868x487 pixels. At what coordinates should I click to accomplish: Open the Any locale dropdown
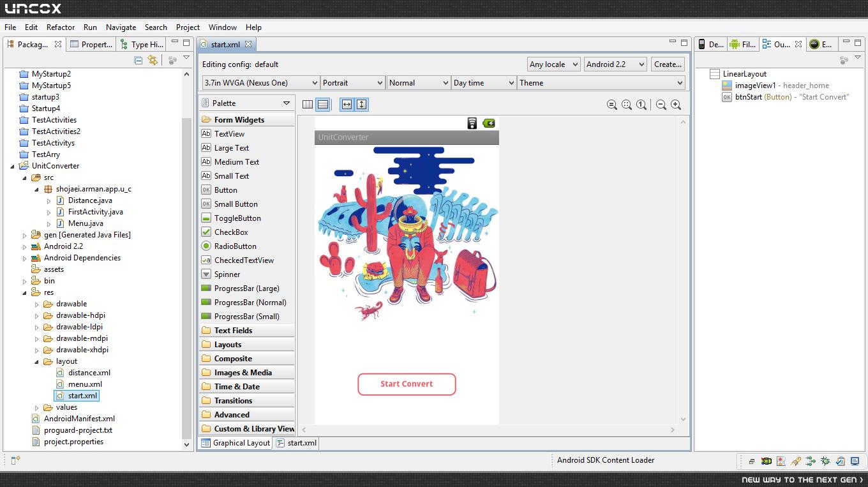(554, 64)
